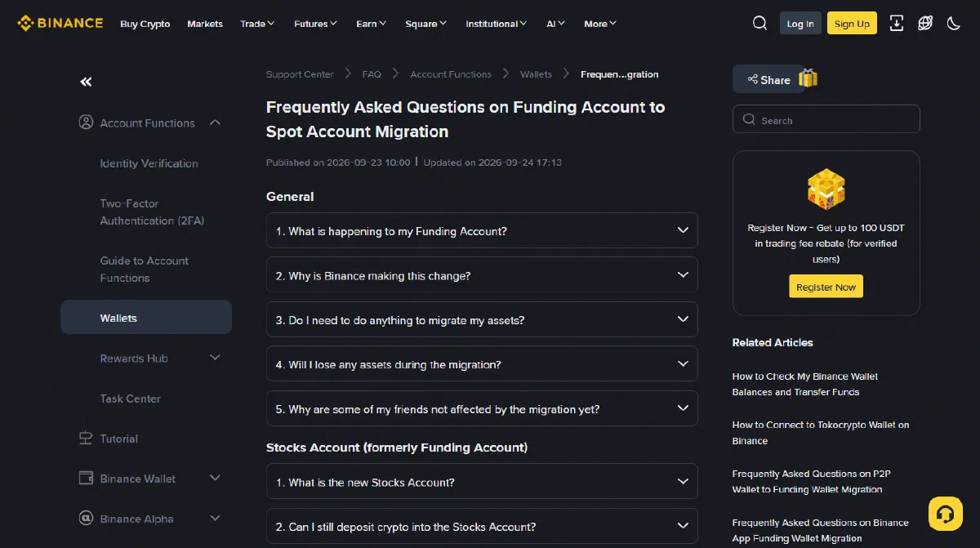Click the Binance Wallet icon
The height and width of the screenshot is (548, 980).
(x=86, y=479)
